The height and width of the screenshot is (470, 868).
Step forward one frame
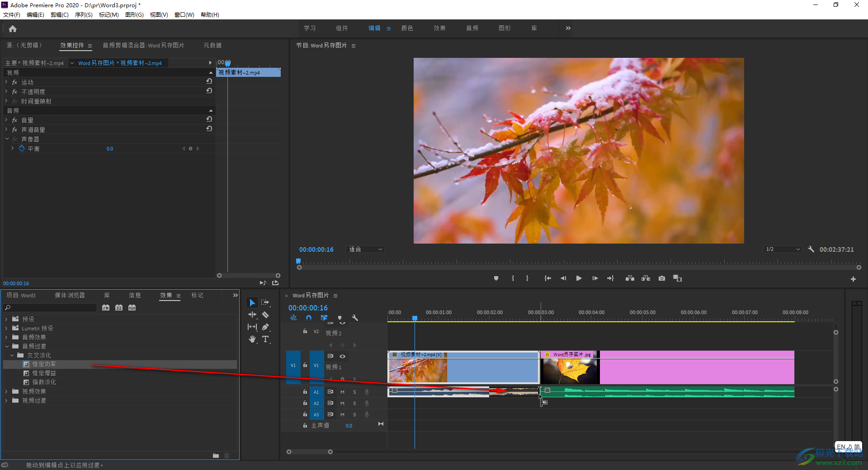tap(595, 278)
